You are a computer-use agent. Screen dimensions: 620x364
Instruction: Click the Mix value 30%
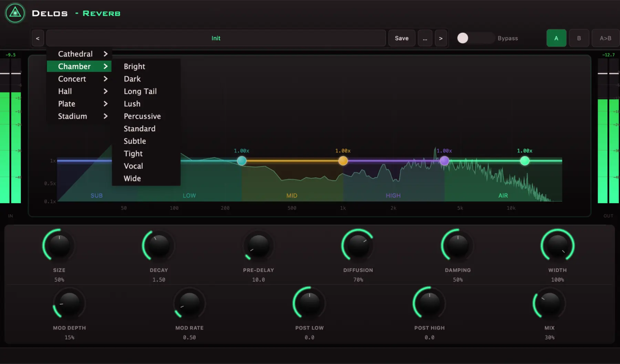[x=549, y=337]
